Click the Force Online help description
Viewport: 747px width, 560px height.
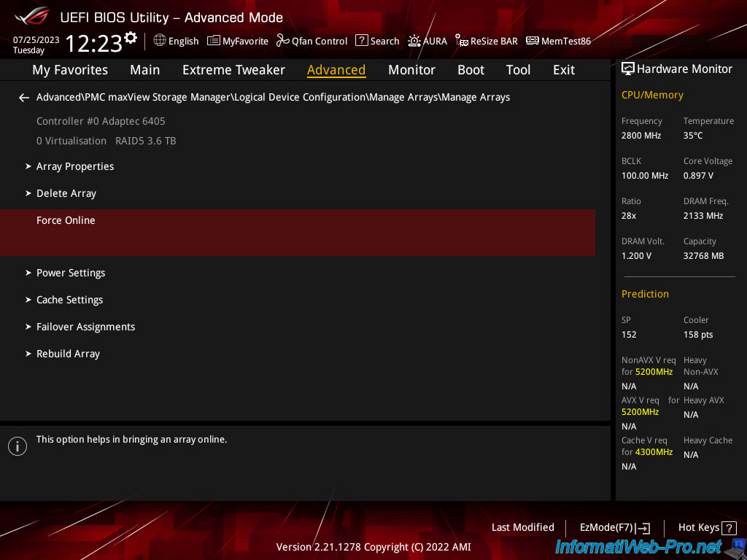point(132,440)
